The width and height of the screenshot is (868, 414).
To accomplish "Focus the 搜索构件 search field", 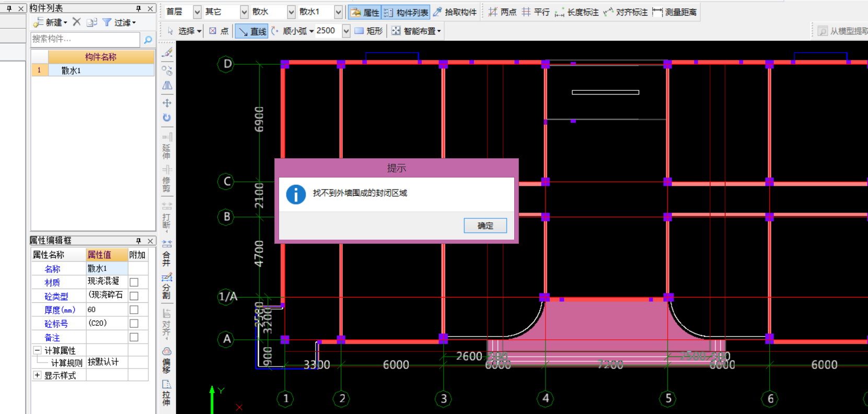I will tap(85, 39).
